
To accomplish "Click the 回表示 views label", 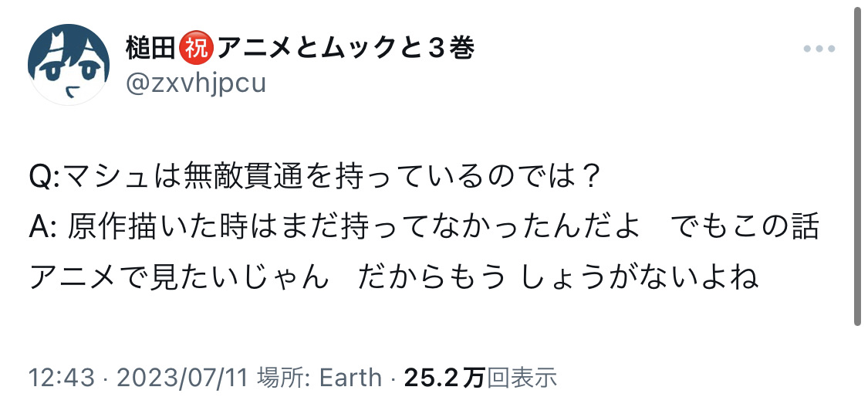I will (522, 378).
